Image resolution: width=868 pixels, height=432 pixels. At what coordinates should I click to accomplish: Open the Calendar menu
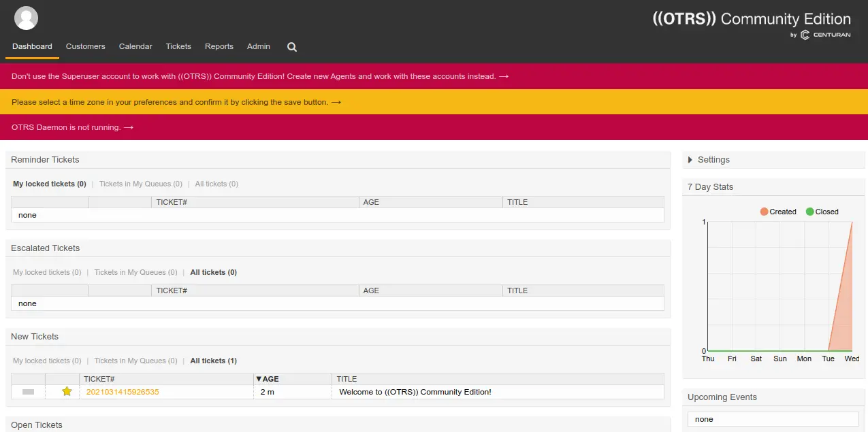point(135,46)
